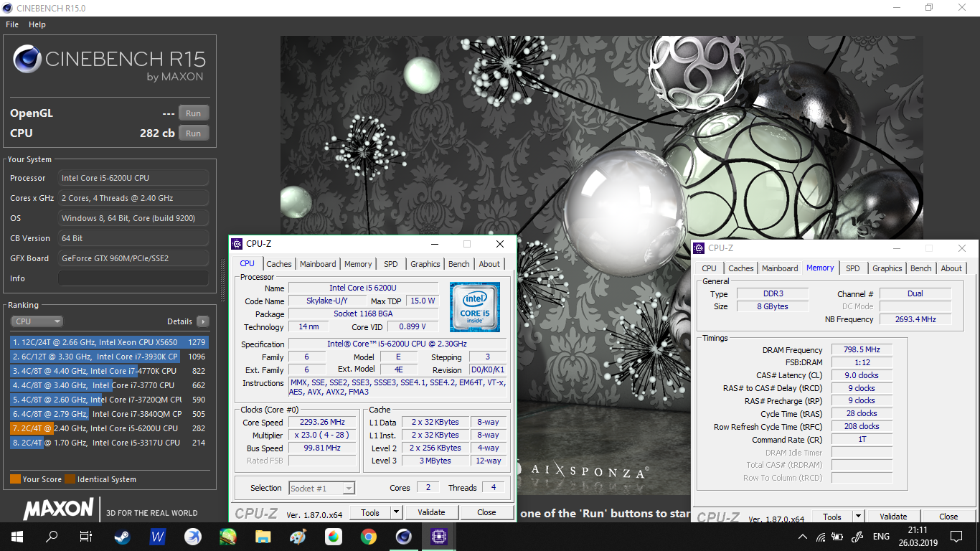This screenshot has width=980, height=551.
Task: Switch to Mainboard tab in CPU-Z CPU window
Action: click(x=318, y=264)
